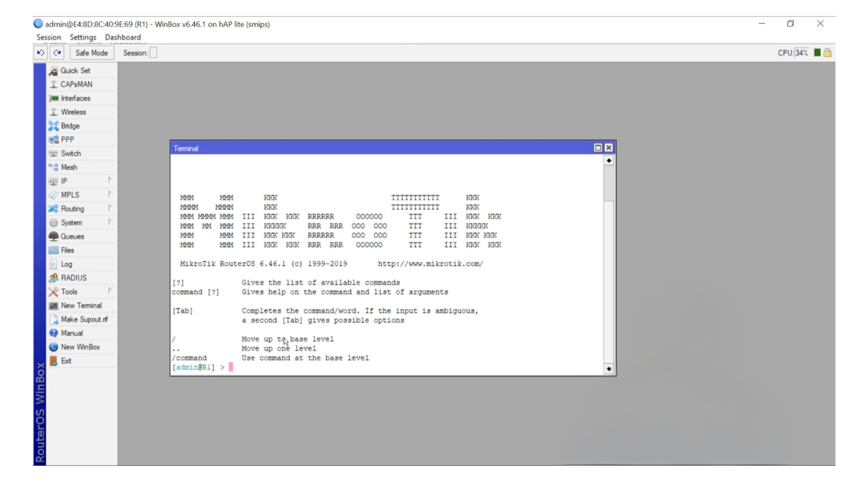This screenshot has height=482, width=868.
Task: Click Make Supout.rif
Action: click(84, 319)
